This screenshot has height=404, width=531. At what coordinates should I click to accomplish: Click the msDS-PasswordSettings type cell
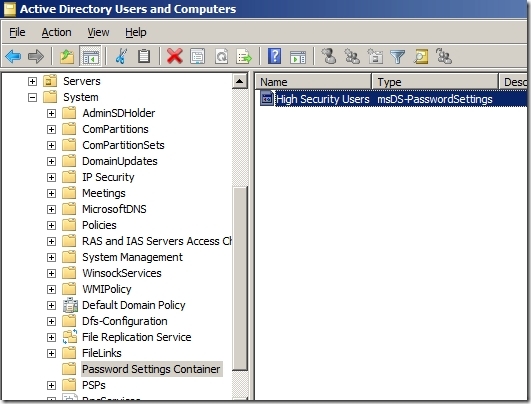pos(435,99)
